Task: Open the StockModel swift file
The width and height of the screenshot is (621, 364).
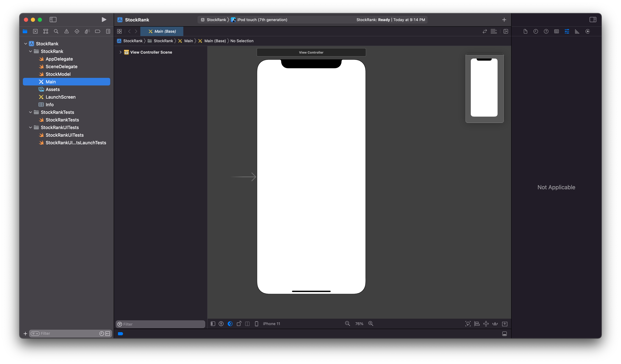Action: pos(58,74)
